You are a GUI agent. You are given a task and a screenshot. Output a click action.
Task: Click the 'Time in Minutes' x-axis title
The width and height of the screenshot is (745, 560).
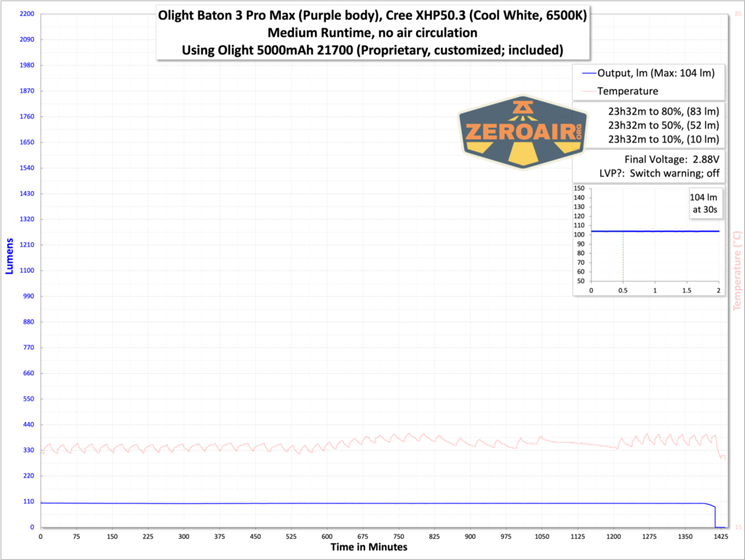coord(369,547)
